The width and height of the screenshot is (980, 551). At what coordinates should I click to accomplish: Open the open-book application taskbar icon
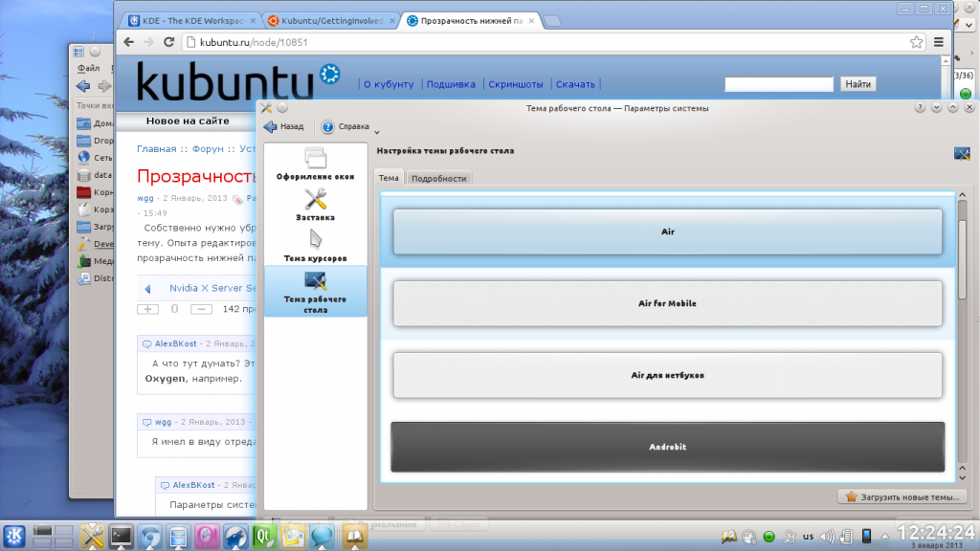354,536
